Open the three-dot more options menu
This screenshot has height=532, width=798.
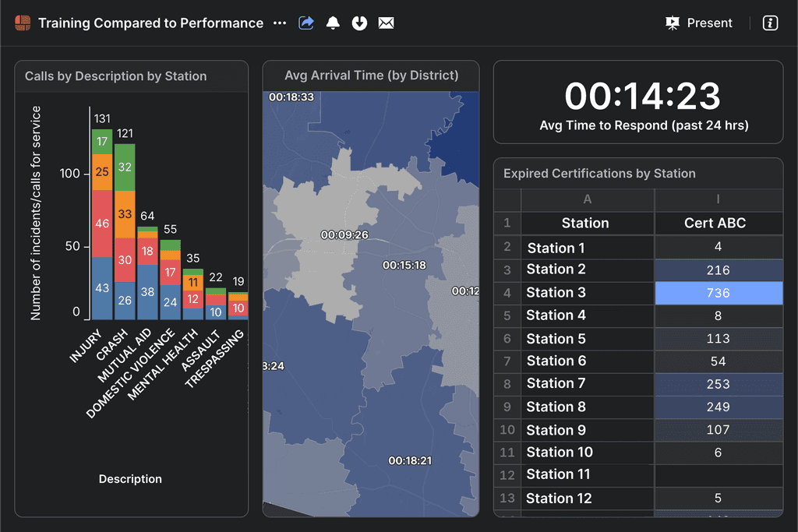[280, 23]
